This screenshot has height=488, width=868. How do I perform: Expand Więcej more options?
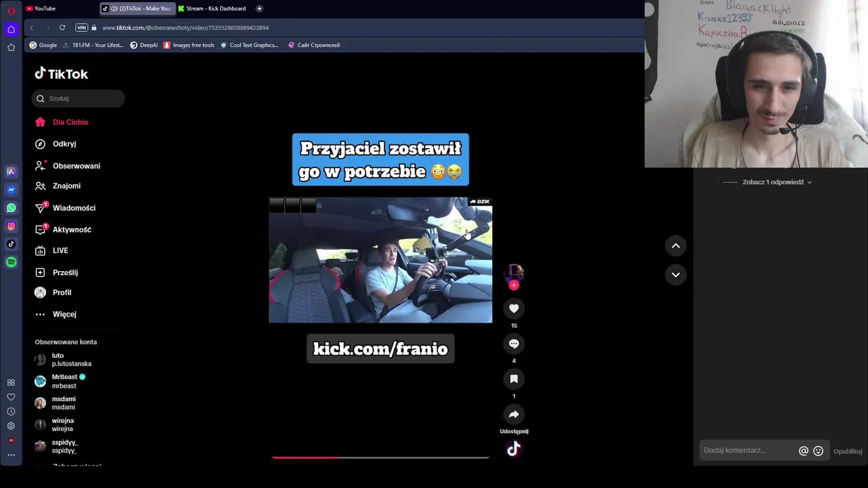pyautogui.click(x=56, y=314)
